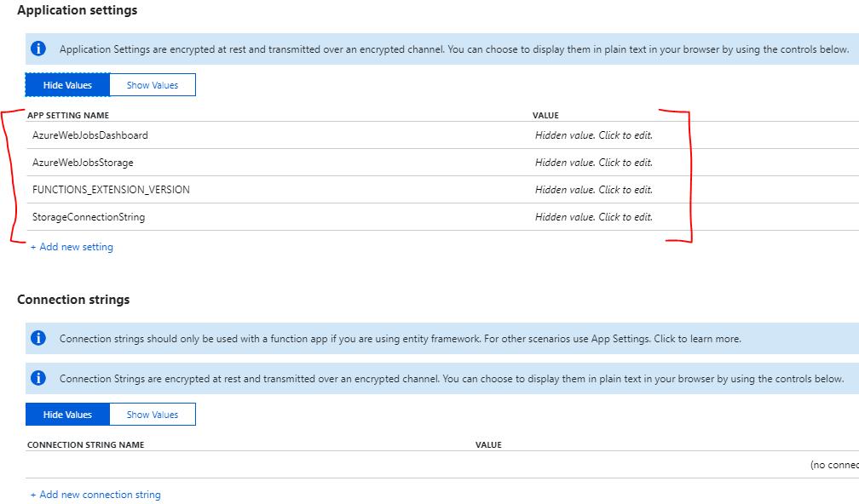Open Add new connection string
This screenshot has width=859, height=504.
95,494
